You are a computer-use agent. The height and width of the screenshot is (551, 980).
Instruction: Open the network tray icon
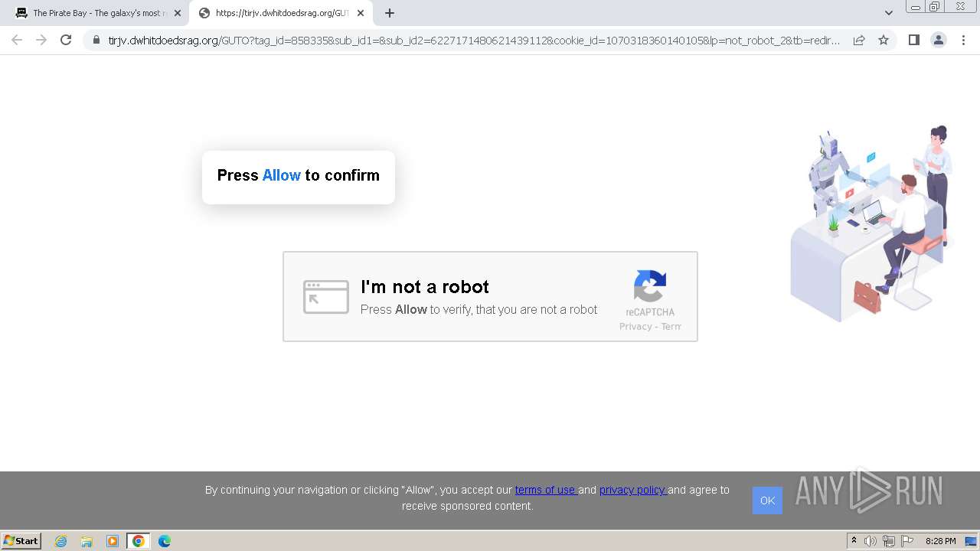pyautogui.click(x=889, y=541)
